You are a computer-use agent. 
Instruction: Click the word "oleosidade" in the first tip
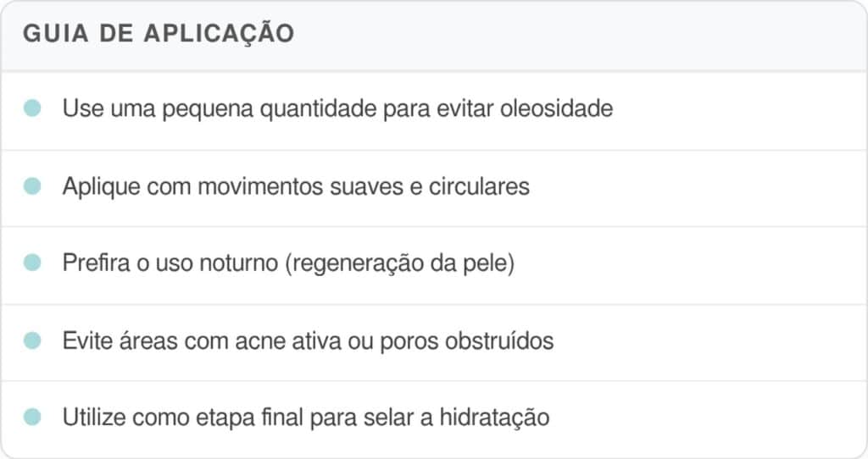[556, 108]
